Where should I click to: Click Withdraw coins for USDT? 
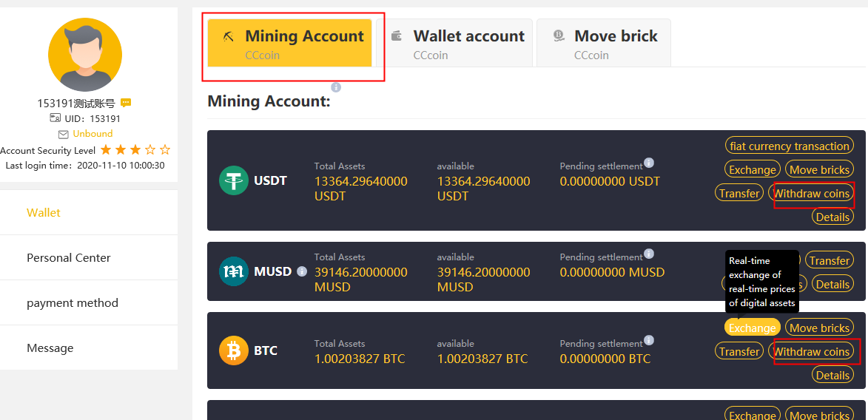811,194
